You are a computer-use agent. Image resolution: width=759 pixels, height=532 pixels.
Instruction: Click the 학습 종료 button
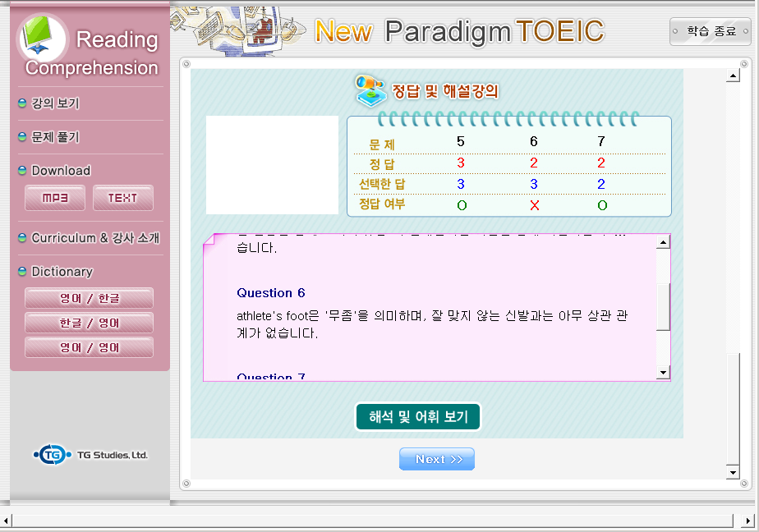(x=710, y=31)
